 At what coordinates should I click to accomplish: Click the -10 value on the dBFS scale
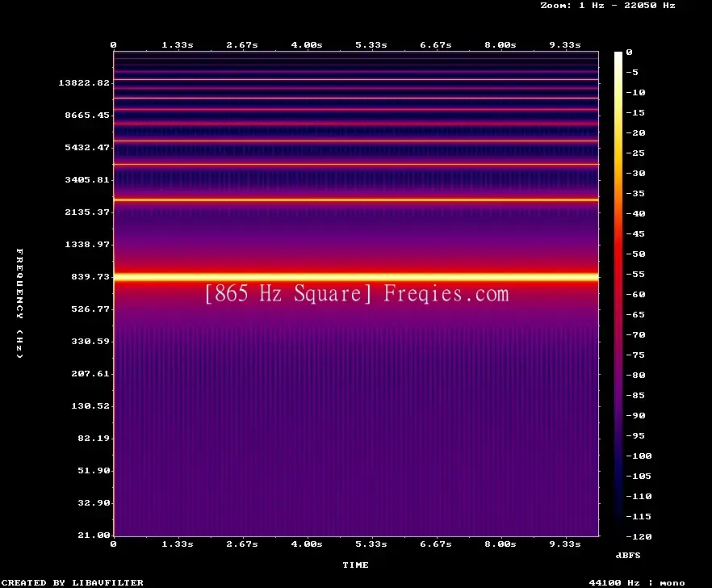click(635, 92)
